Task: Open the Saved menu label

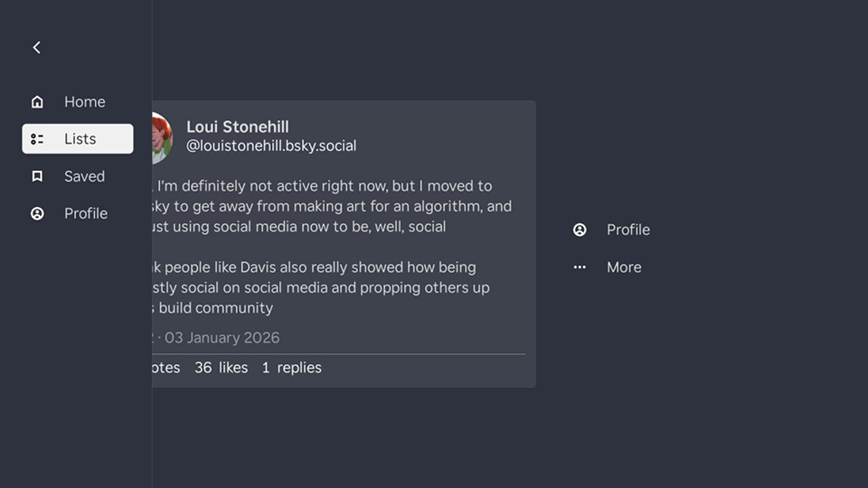Action: 85,176
